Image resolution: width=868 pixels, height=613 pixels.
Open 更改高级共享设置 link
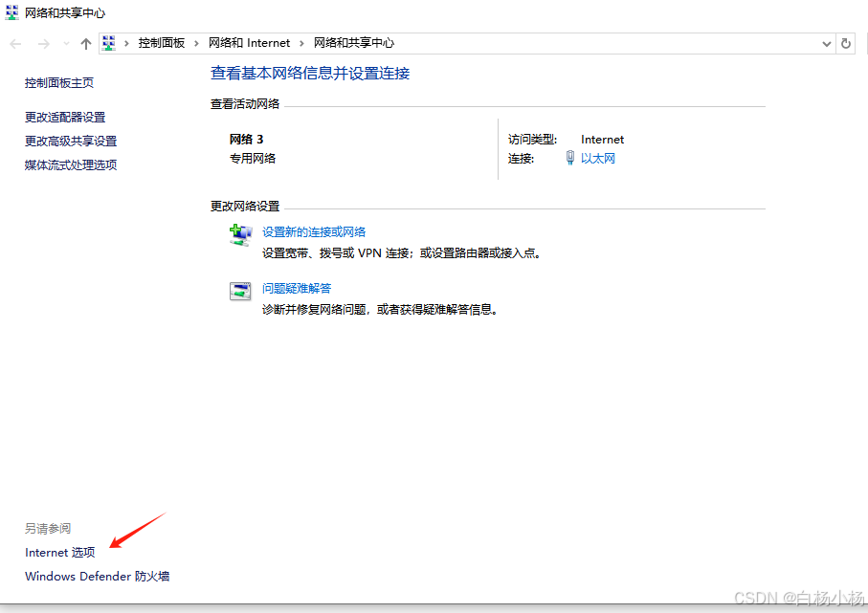tap(71, 142)
